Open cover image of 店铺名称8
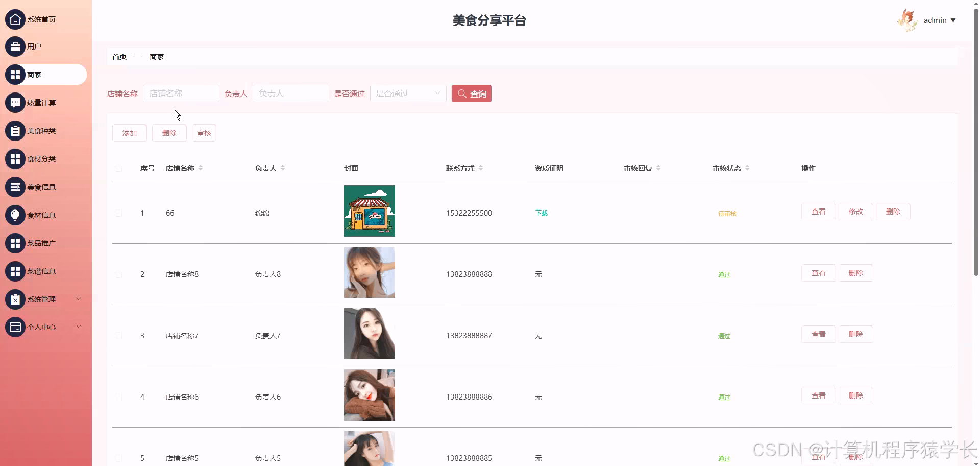The width and height of the screenshot is (980, 466). pyautogui.click(x=370, y=272)
